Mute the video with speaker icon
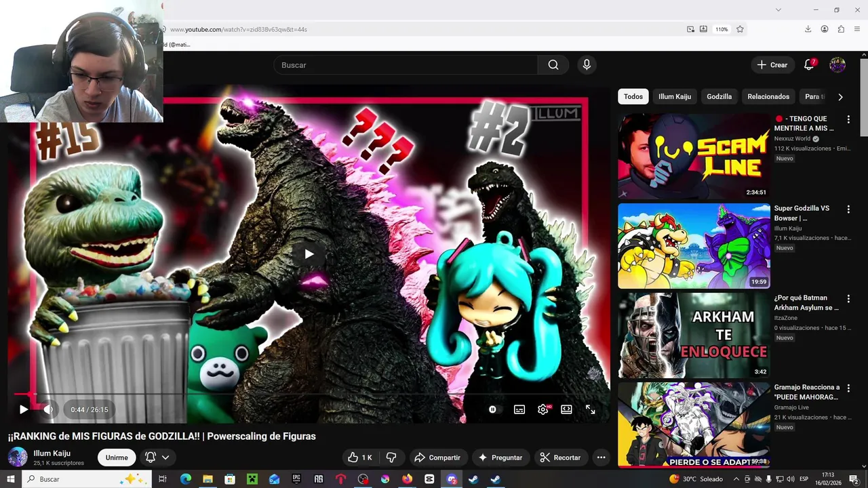This screenshot has height=488, width=868. [x=47, y=409]
